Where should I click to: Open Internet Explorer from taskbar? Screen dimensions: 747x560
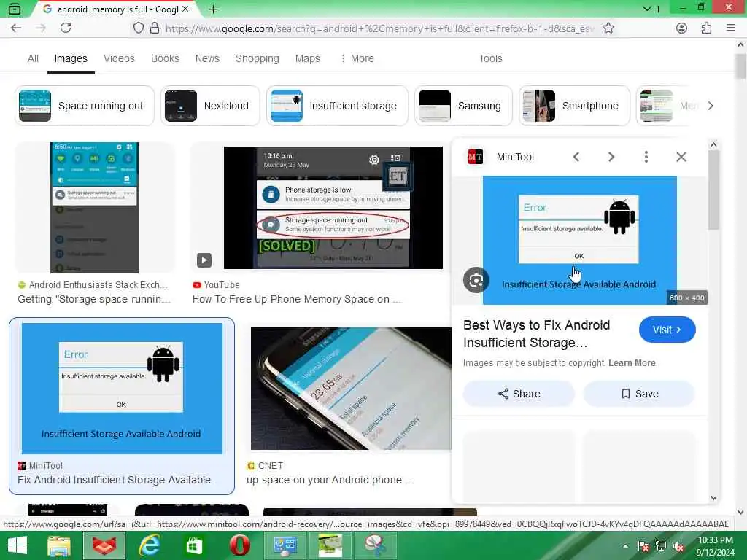149,545
